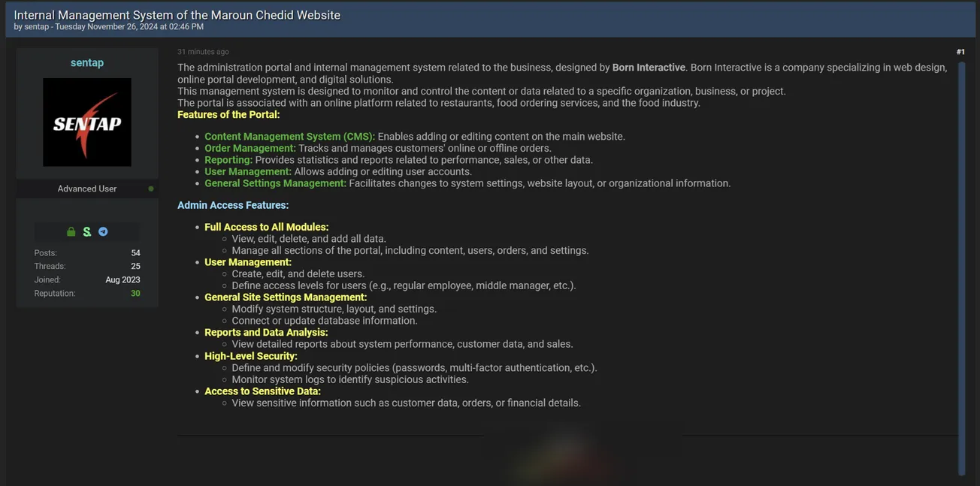Click the thread title heading
Image resolution: width=980 pixels, height=486 pixels.
pos(177,15)
